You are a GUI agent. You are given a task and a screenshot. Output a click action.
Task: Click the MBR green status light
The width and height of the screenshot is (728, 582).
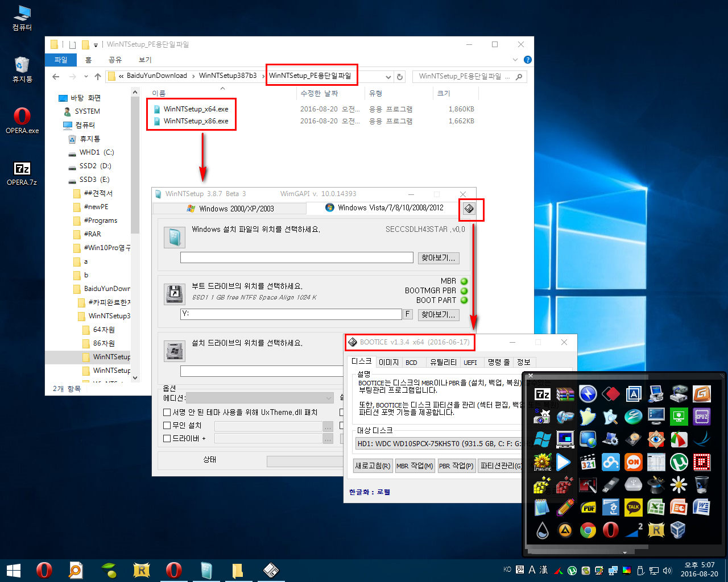tap(464, 281)
